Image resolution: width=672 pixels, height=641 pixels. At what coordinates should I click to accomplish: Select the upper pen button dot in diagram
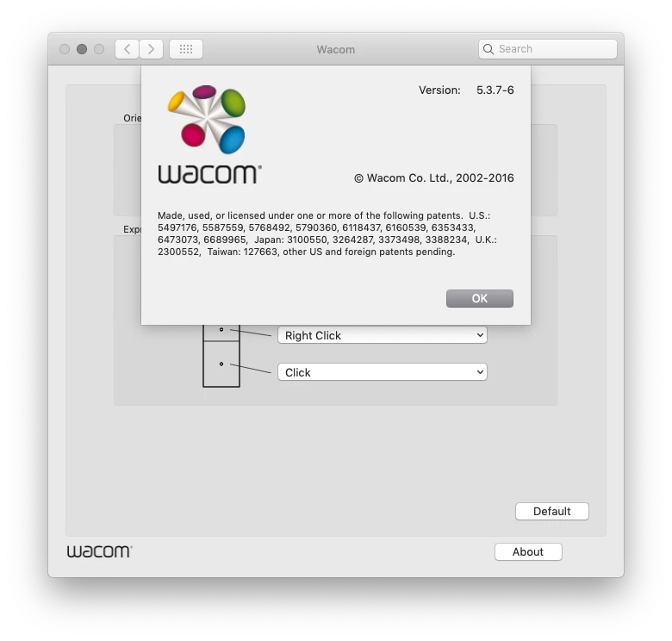pyautogui.click(x=221, y=329)
